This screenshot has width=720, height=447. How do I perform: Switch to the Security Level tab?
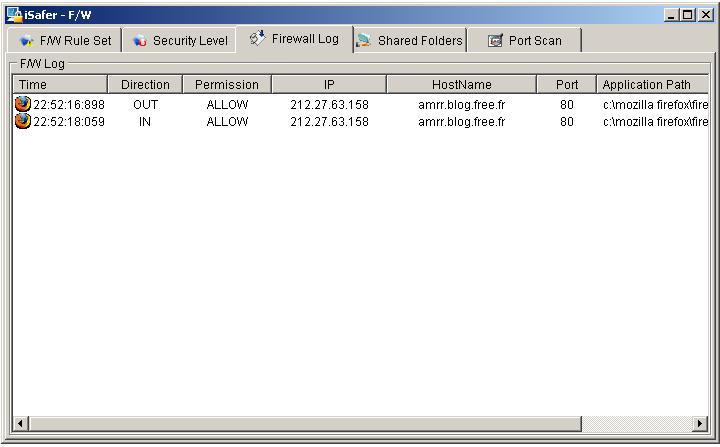coord(180,40)
